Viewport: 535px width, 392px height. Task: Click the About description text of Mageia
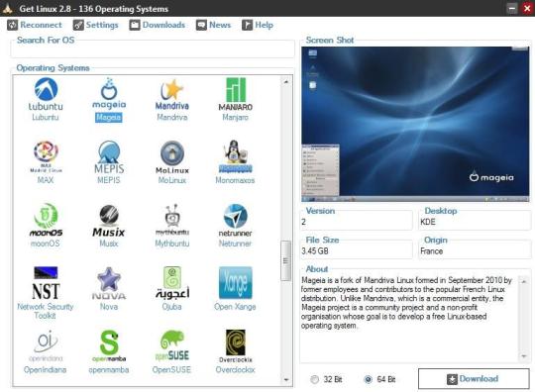[x=406, y=303]
